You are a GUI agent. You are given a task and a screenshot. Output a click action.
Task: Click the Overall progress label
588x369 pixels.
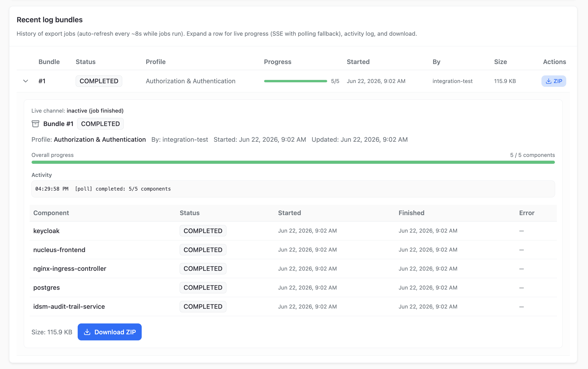click(52, 155)
